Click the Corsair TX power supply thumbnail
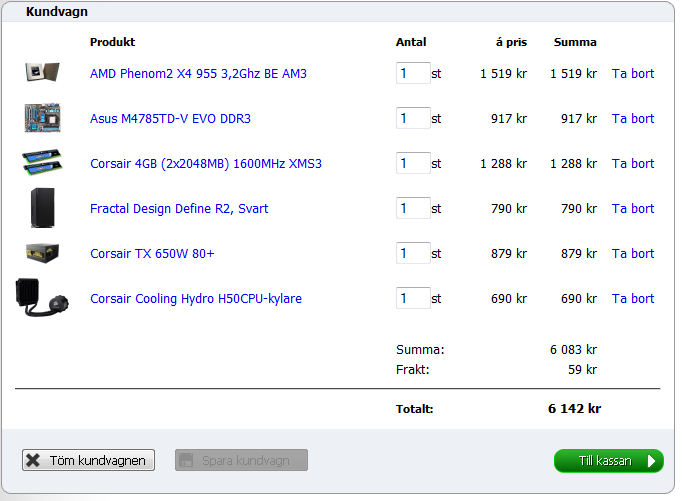This screenshot has height=501, width=682. (x=43, y=253)
